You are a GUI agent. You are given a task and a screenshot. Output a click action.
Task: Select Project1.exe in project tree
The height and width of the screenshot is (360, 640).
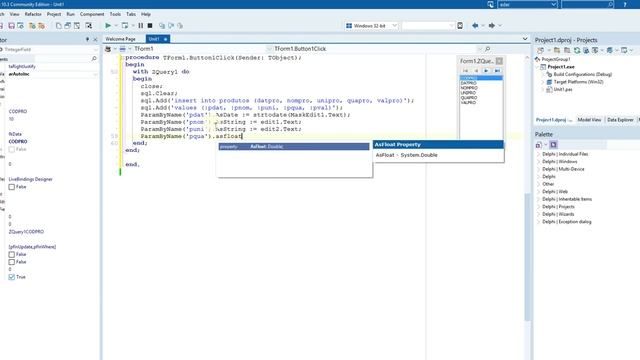[561, 67]
